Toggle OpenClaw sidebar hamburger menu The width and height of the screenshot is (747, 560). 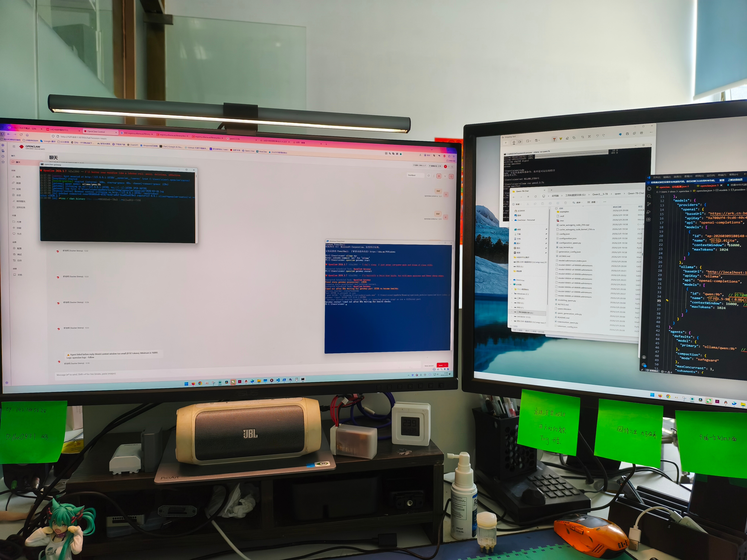tap(14, 147)
